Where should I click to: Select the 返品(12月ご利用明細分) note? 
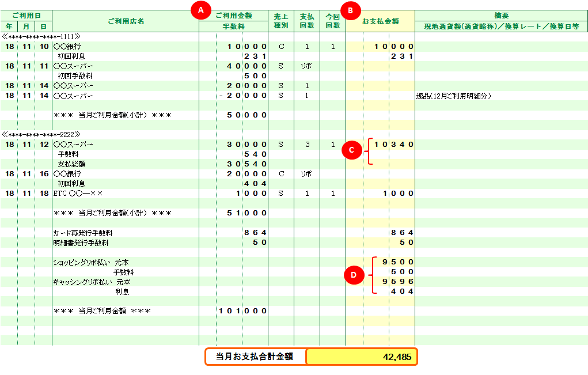[453, 96]
